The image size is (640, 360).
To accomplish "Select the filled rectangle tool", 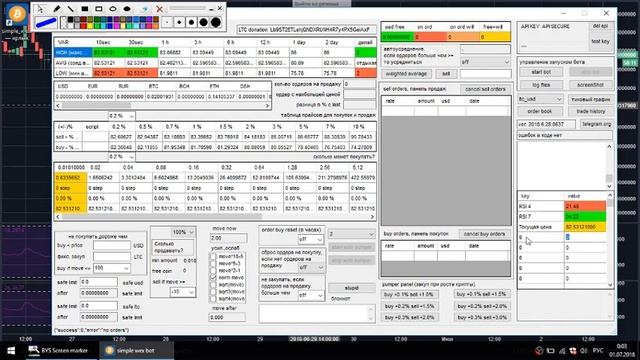I will (84, 9).
